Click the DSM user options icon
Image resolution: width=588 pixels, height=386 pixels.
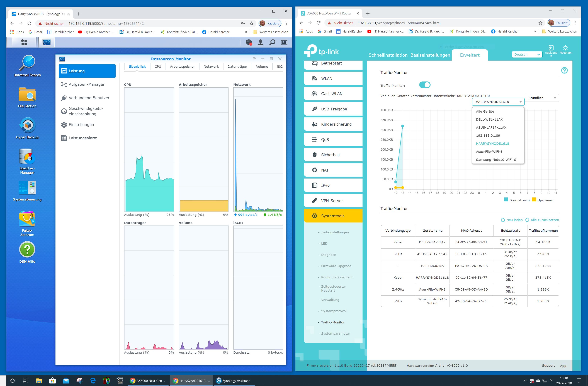(x=260, y=43)
